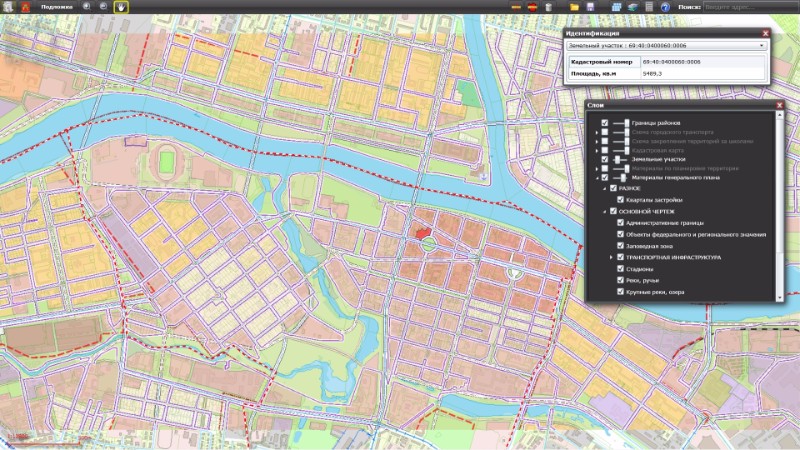The width and height of the screenshot is (800, 450).
Task: Open the layers stack icon
Action: (x=632, y=7)
